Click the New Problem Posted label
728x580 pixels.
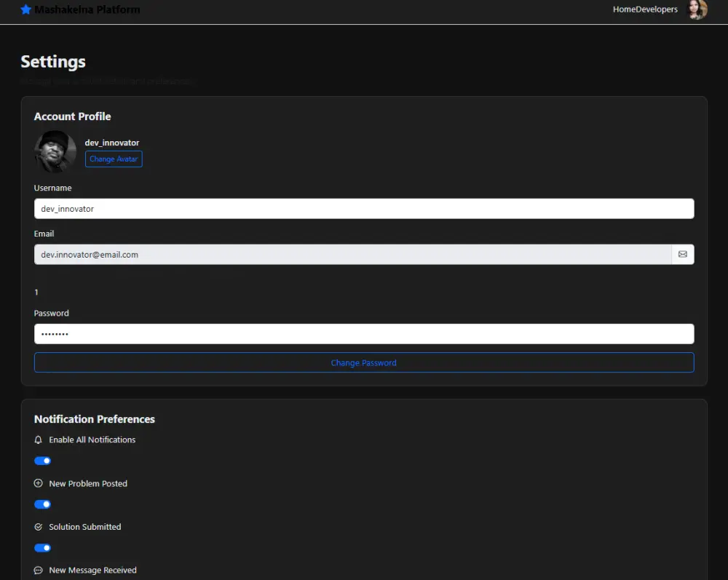[88, 483]
